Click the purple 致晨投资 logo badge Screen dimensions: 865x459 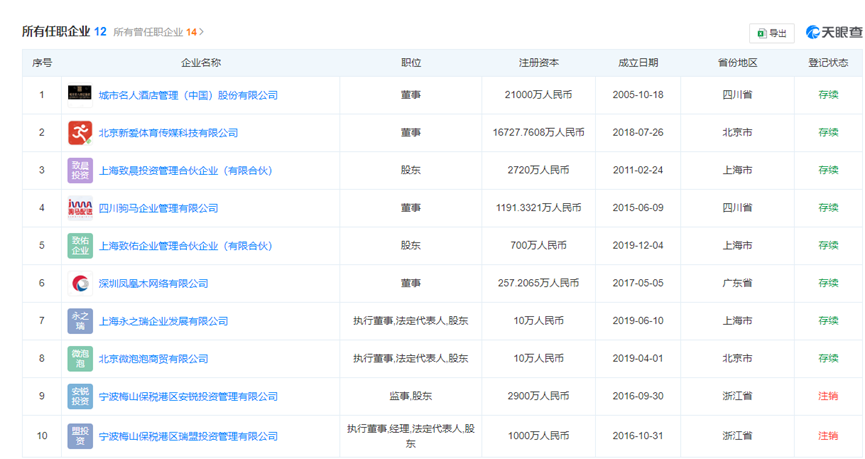[80, 170]
